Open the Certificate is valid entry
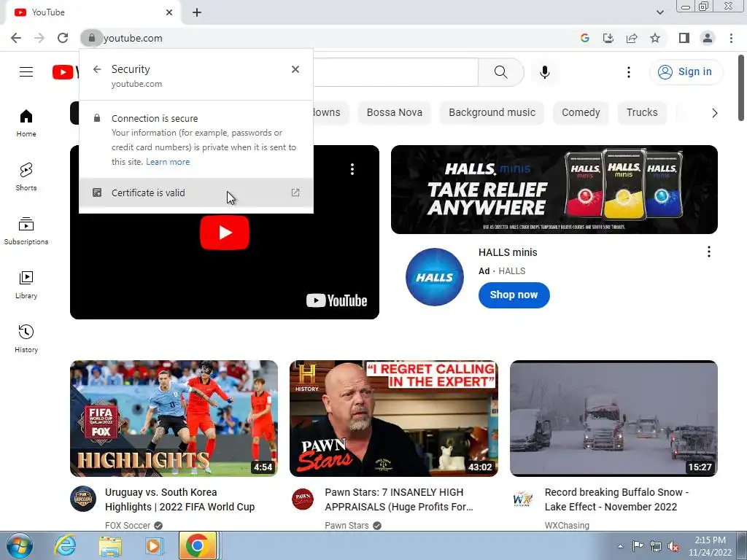The width and height of the screenshot is (747, 560). click(x=196, y=192)
